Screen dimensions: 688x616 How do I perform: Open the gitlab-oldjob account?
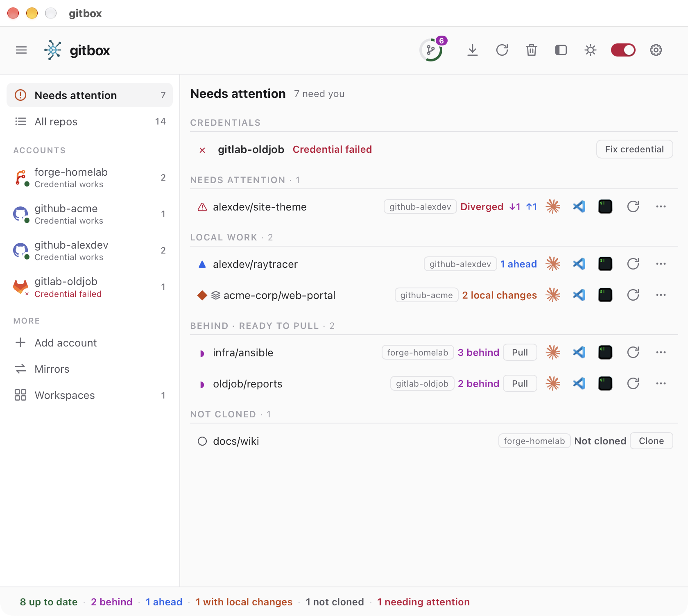tap(90, 287)
